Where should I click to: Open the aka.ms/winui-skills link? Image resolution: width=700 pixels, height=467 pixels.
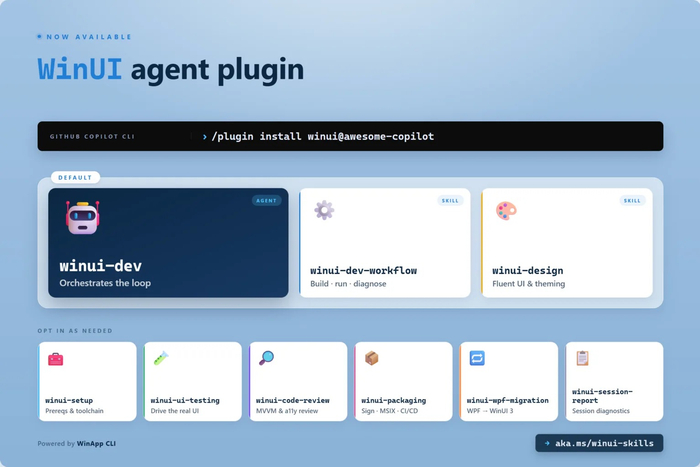tap(599, 443)
